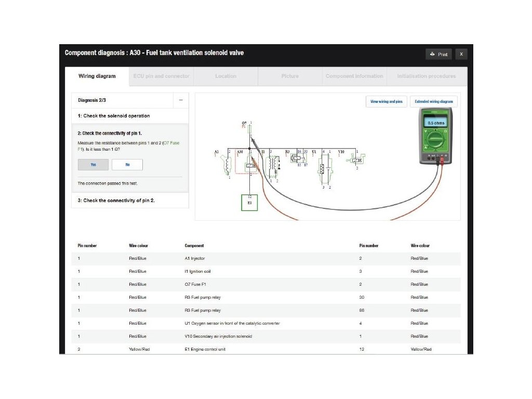This screenshot has height=399, width=532.
Task: Click View wiring and pins button
Action: tap(386, 102)
